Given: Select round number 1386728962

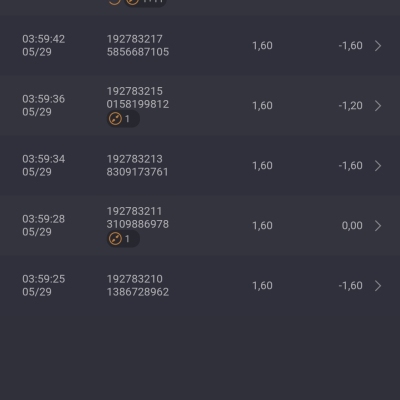Looking at the screenshot, I should coord(138,292).
